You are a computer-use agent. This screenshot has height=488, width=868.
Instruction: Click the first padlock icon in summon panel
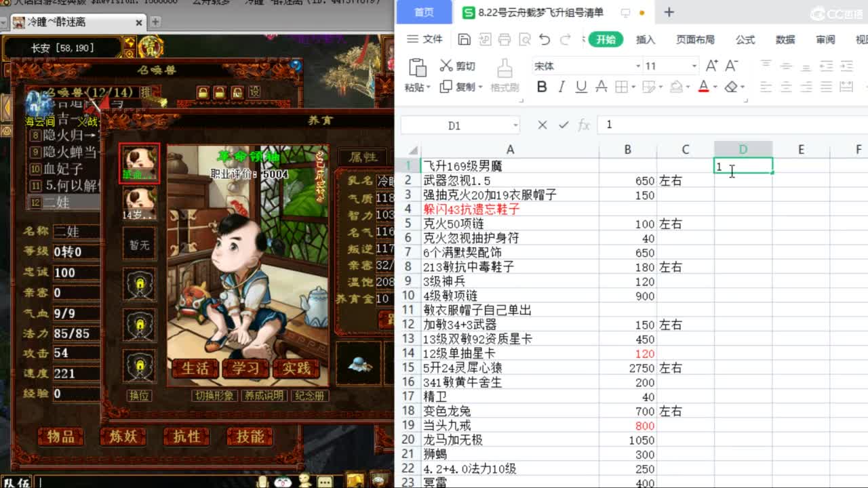tap(202, 91)
